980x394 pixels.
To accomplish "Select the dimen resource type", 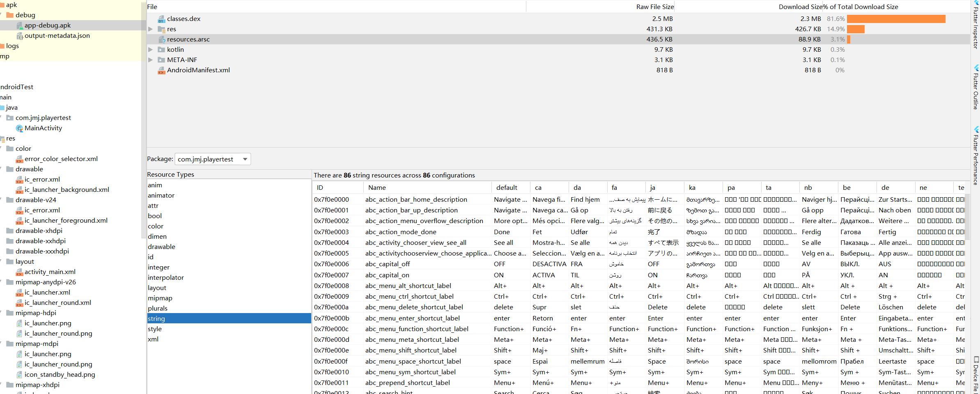I will coord(229,237).
